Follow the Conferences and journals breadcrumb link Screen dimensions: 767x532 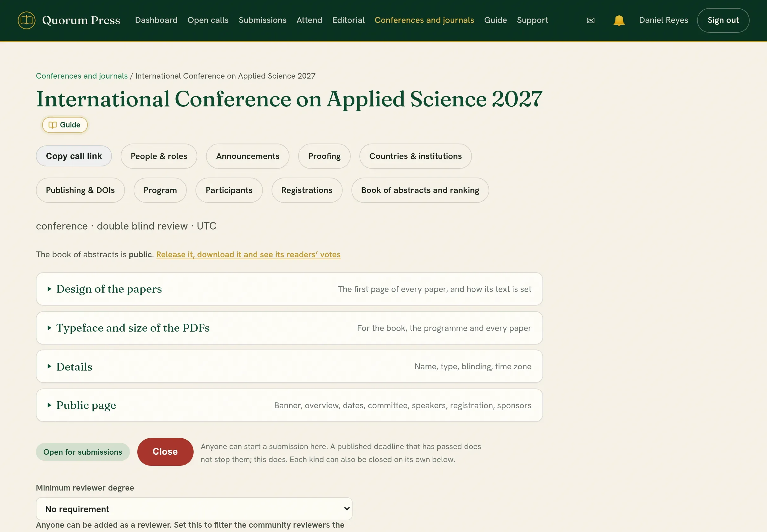coord(82,76)
